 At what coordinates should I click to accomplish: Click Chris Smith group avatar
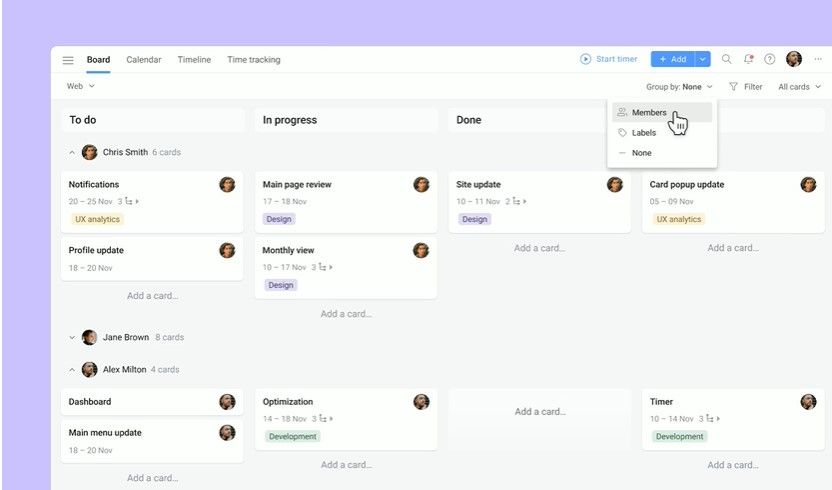coord(90,152)
